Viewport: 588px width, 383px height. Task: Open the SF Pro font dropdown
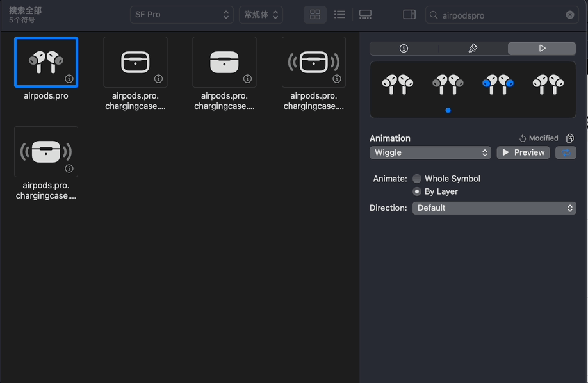point(182,15)
